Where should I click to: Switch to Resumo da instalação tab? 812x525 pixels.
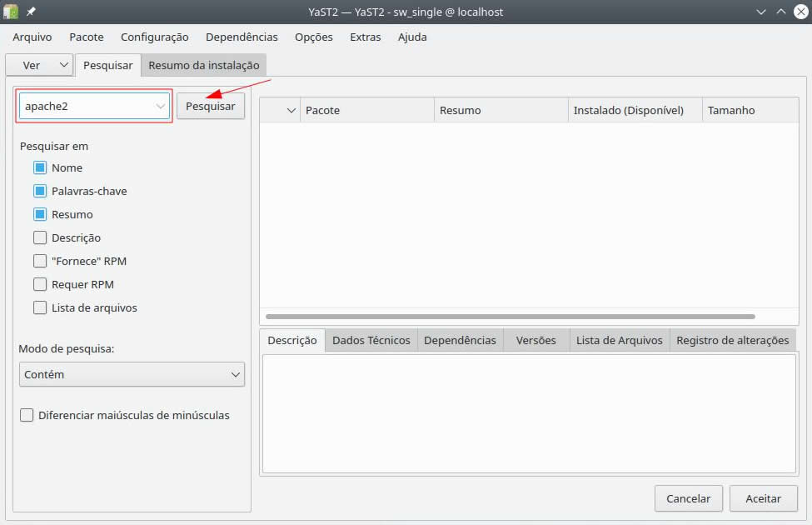(204, 65)
